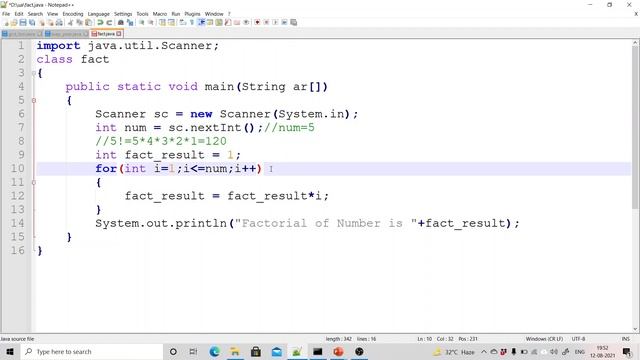Create a new file with the New toolbar icon

coord(6,22)
